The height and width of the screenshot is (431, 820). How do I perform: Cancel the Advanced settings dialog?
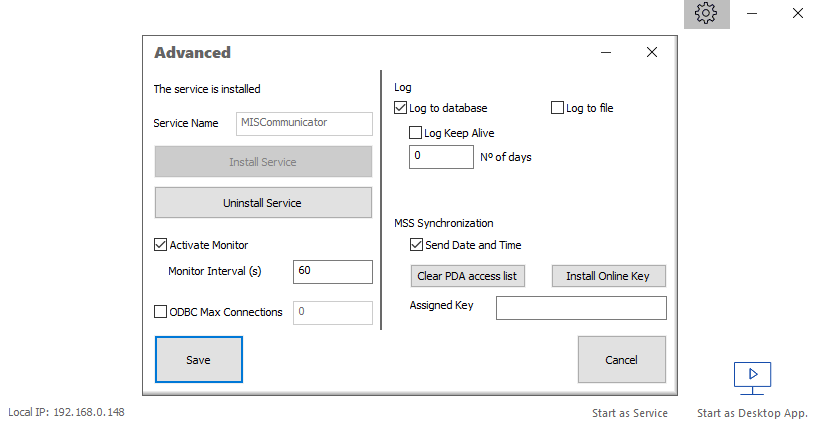(621, 359)
